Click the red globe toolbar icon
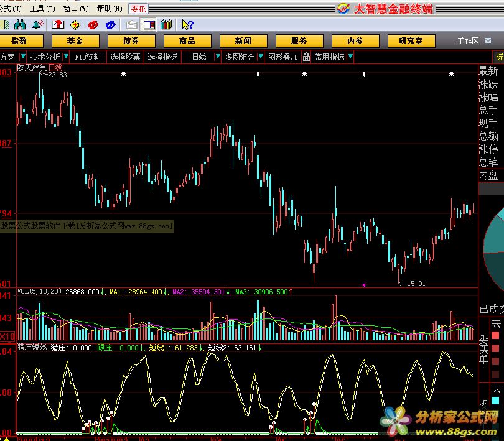Image resolution: width=504 pixels, height=441 pixels. (93, 25)
